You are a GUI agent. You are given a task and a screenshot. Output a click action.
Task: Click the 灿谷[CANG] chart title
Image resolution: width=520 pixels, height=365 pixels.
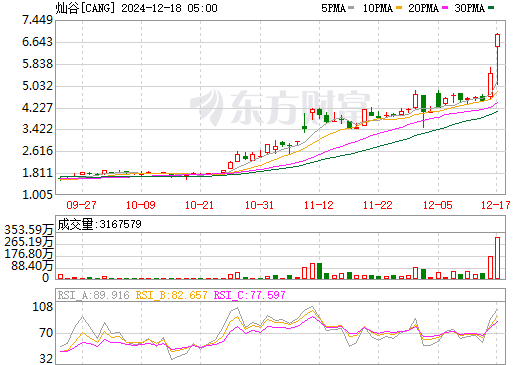85,8
